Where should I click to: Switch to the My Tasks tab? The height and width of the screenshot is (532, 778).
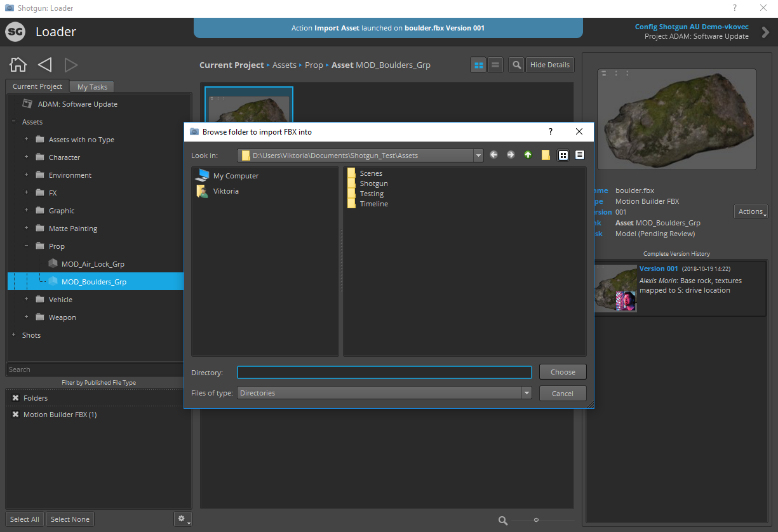point(92,87)
